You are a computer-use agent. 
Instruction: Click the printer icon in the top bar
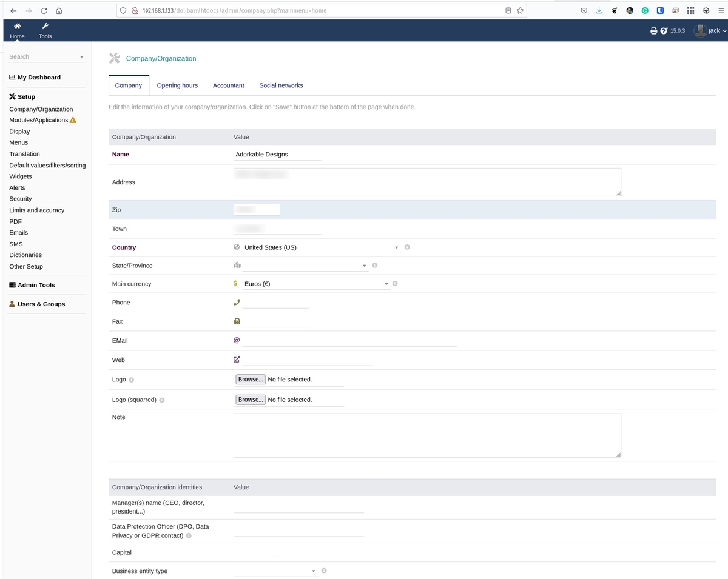click(653, 30)
